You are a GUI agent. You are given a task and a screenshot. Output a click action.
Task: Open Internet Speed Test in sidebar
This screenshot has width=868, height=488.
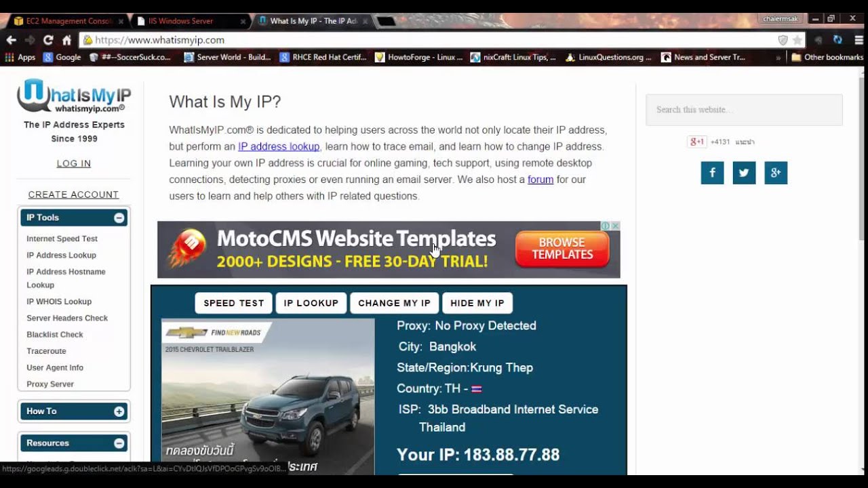[62, 239]
